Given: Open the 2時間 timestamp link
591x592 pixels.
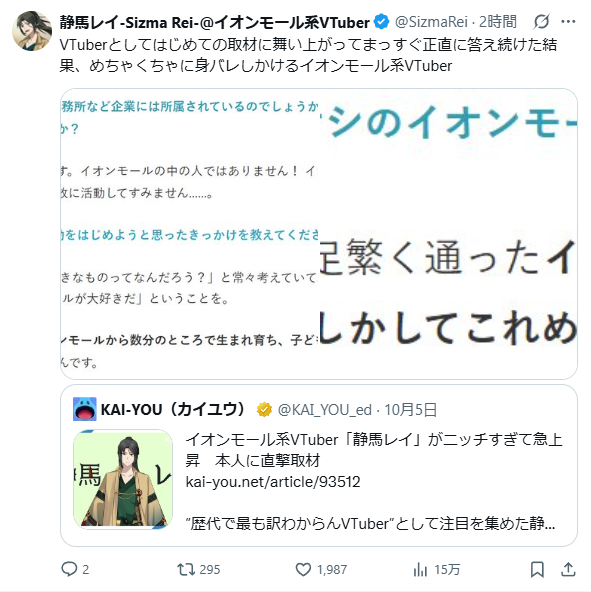Looking at the screenshot, I should pyautogui.click(x=497, y=22).
